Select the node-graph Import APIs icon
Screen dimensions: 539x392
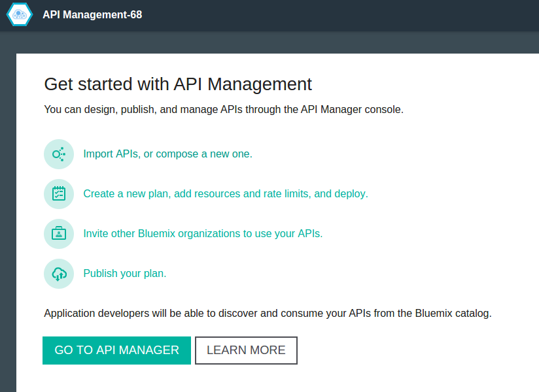pyautogui.click(x=58, y=154)
